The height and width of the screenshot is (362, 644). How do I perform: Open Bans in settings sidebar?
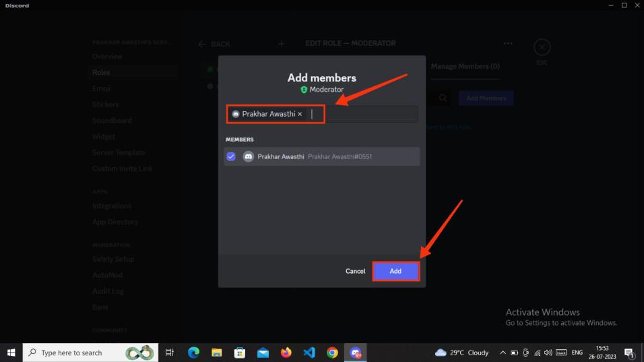pos(100,307)
